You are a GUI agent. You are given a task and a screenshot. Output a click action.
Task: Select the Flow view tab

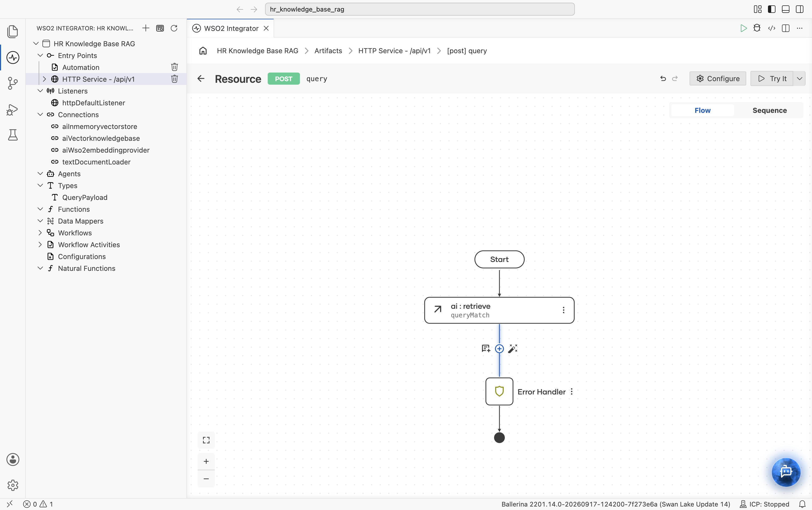pos(702,110)
